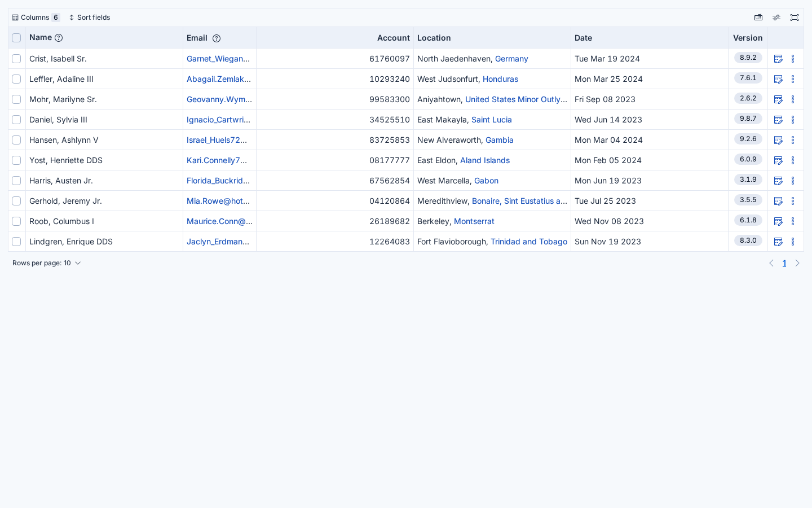Edit row for Yost, Henriette DDS
The width and height of the screenshot is (812, 508).
point(778,160)
